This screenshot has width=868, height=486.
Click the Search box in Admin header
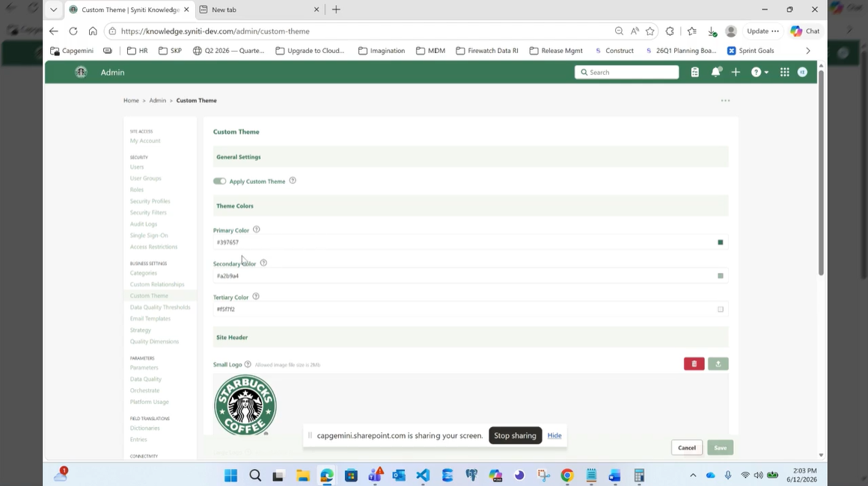pos(626,73)
